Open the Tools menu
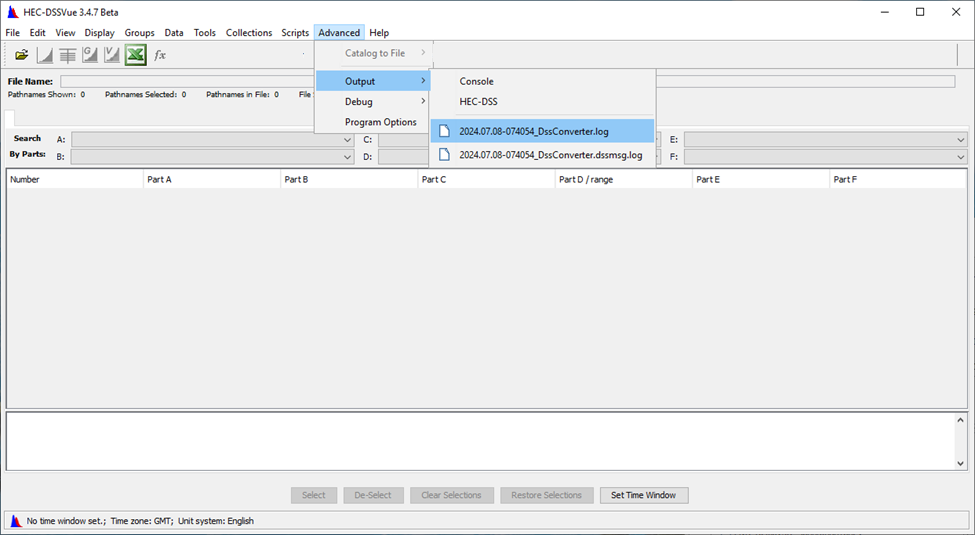The width and height of the screenshot is (975, 535). (x=205, y=32)
